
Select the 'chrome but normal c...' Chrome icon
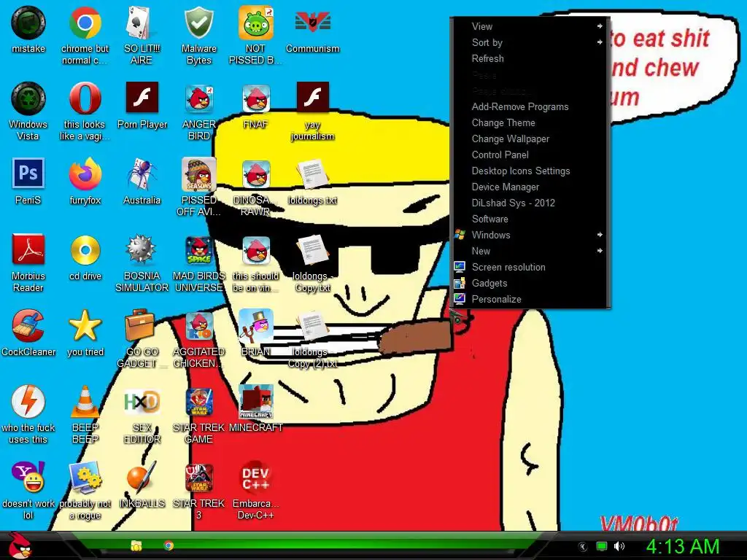tap(85, 23)
